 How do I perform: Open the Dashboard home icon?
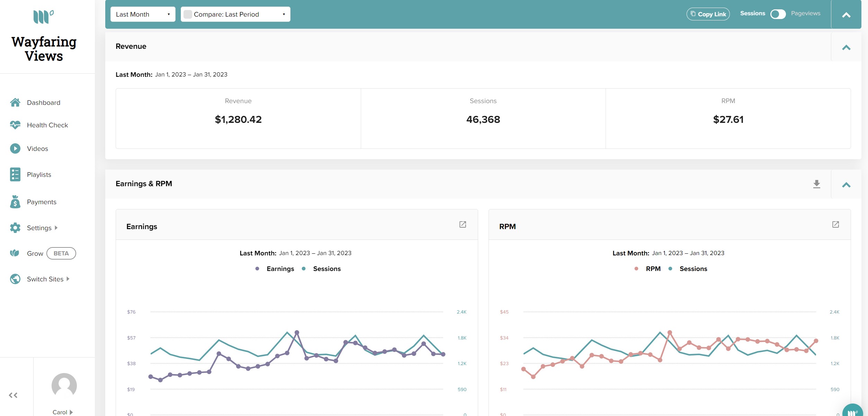(15, 102)
